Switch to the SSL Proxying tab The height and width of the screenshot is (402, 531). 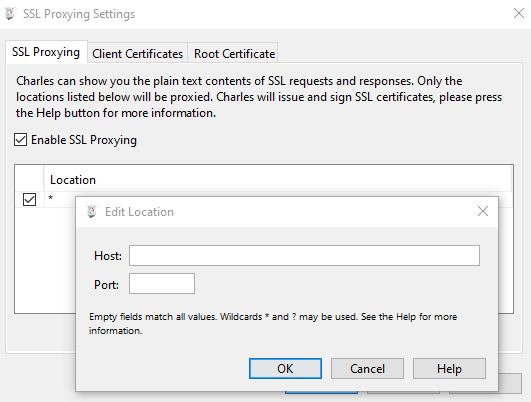coord(46,52)
